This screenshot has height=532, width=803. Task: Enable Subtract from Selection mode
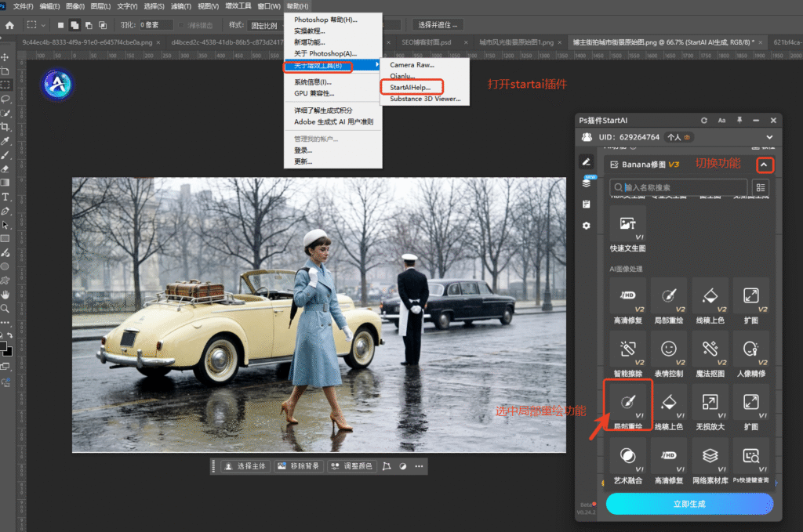coord(89,25)
